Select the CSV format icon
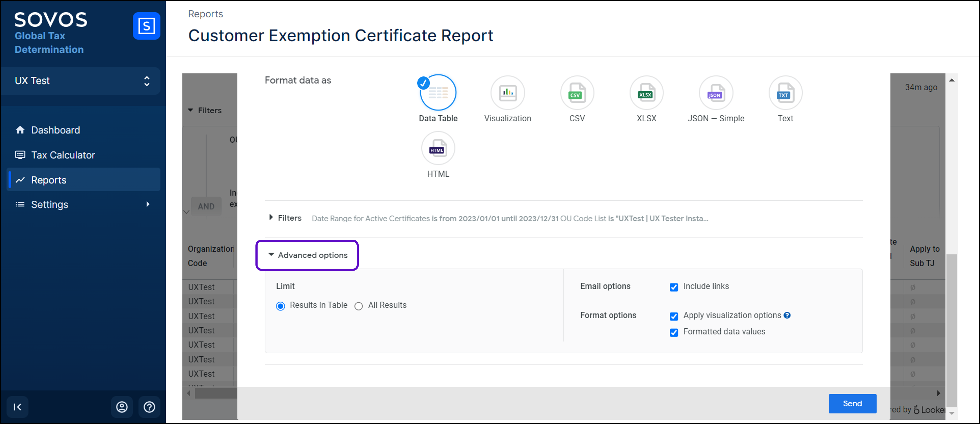980x424 pixels. click(x=577, y=93)
